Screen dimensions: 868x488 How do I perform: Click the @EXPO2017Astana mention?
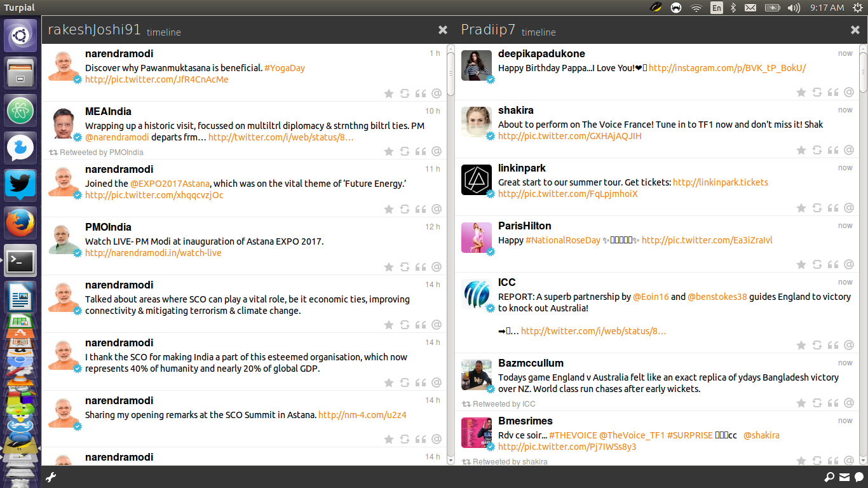pyautogui.click(x=170, y=184)
